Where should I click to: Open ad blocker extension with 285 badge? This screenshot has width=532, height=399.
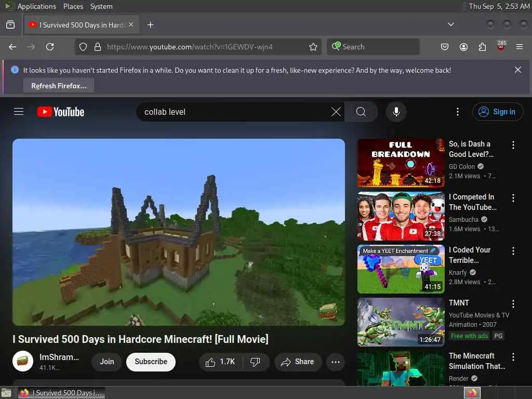501,46
